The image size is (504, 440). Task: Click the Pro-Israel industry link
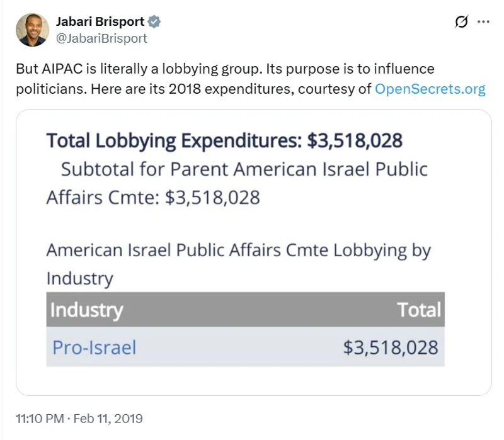tap(94, 347)
